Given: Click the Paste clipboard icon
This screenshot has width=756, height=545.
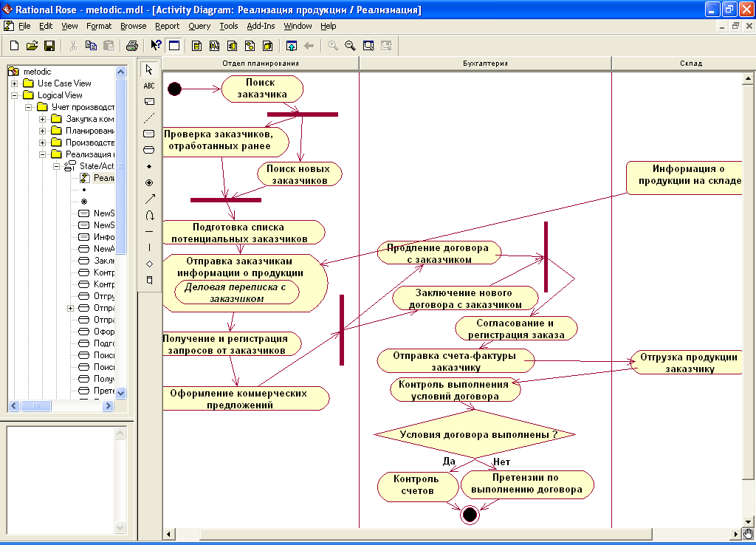Looking at the screenshot, I should click(109, 46).
